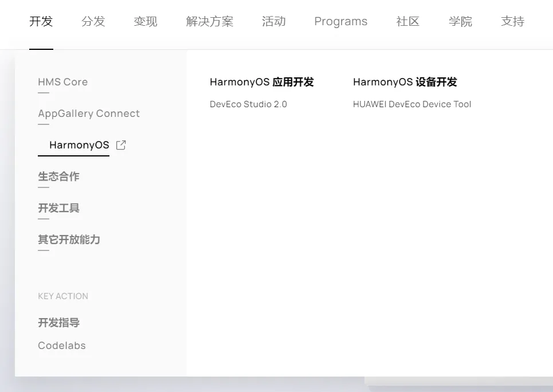Viewport: 553px width, 392px height.
Task: Click the external link icon beside HarmonyOS
Action: (x=121, y=144)
